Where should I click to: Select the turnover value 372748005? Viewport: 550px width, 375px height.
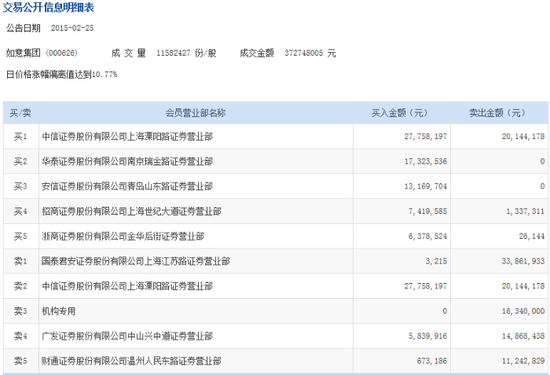(304, 53)
